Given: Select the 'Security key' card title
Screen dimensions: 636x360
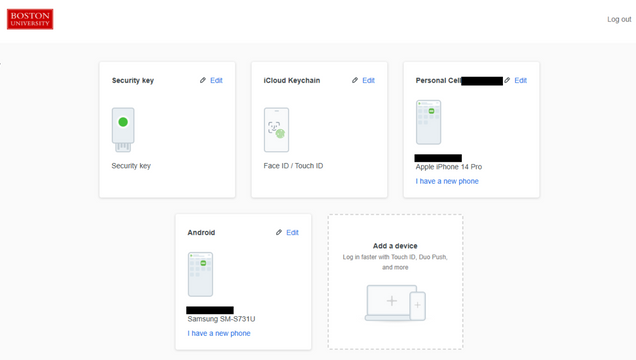Looking at the screenshot, I should (x=133, y=80).
